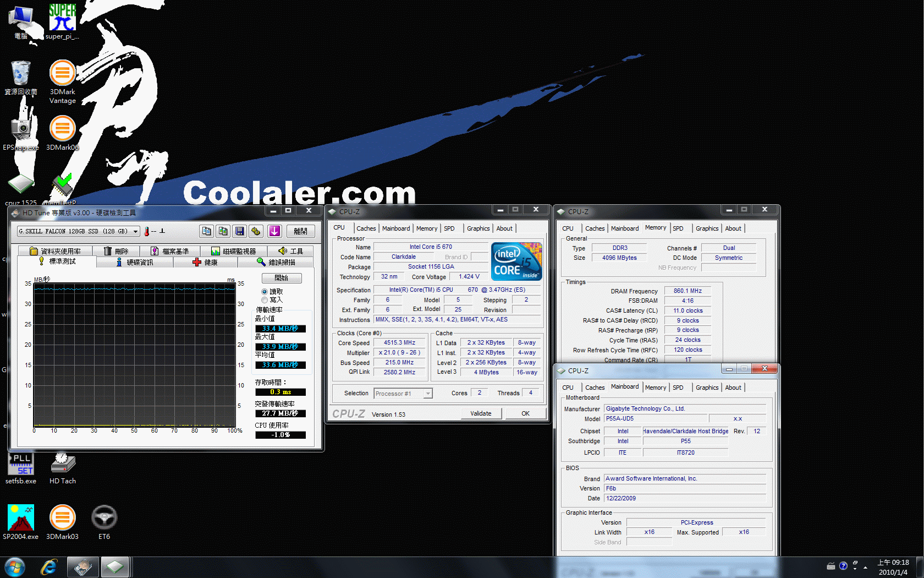
Task: Open HD Tune options gear icon
Action: pos(256,231)
